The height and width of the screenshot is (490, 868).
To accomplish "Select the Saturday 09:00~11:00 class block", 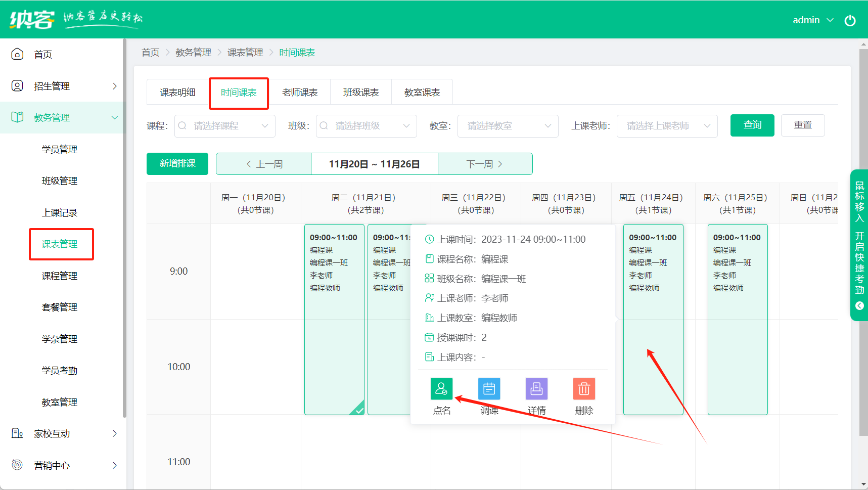I will point(738,319).
